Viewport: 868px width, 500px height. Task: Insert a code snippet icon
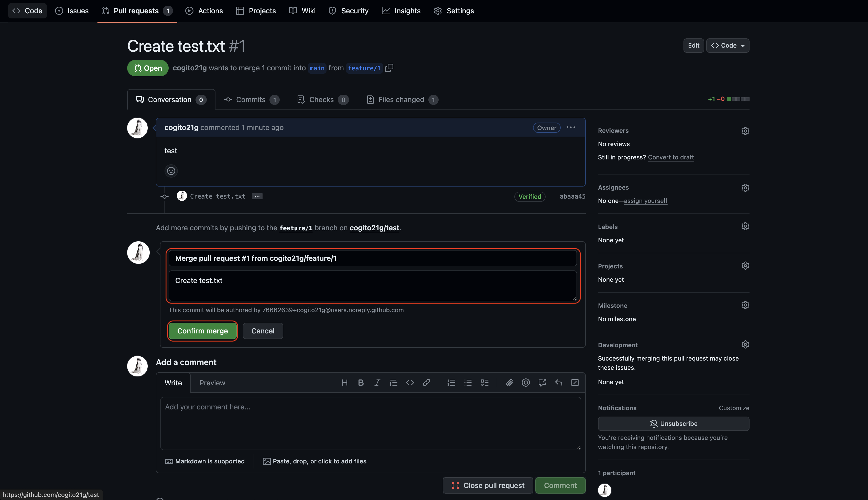[x=410, y=383]
